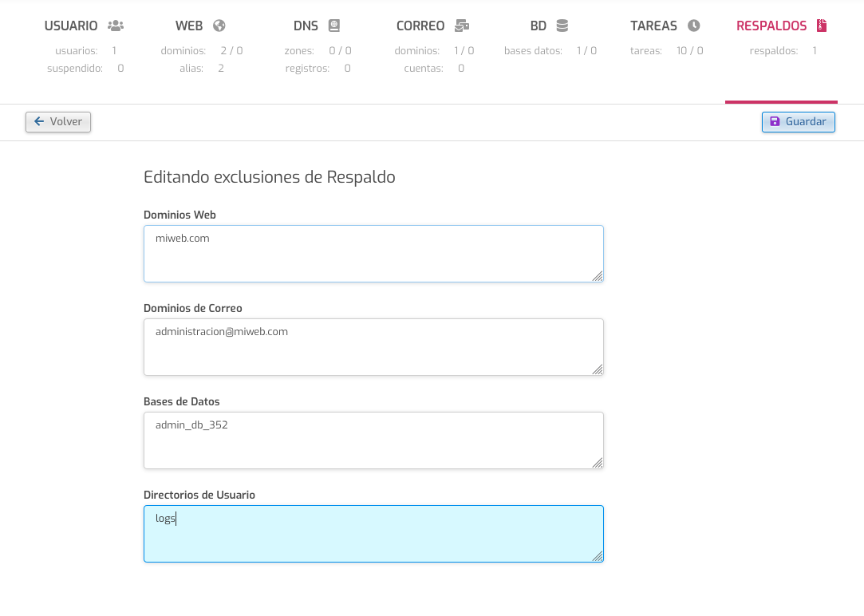This screenshot has height=616, width=864.
Task: Click the clock icon beside TAREAS
Action: click(694, 26)
